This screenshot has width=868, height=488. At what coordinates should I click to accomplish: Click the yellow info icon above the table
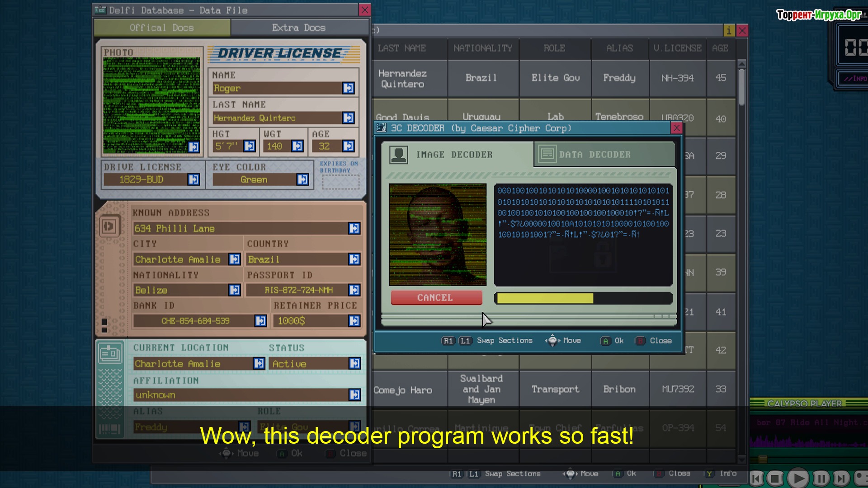click(728, 31)
